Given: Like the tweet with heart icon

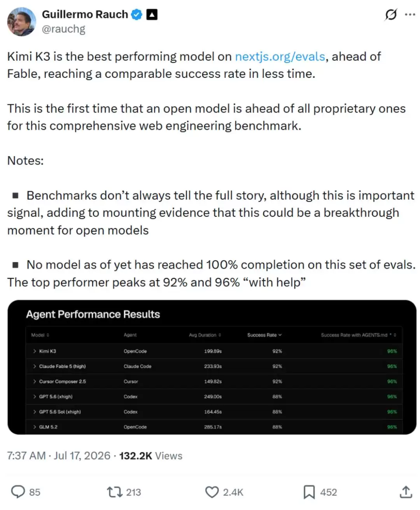Looking at the screenshot, I should [212, 492].
